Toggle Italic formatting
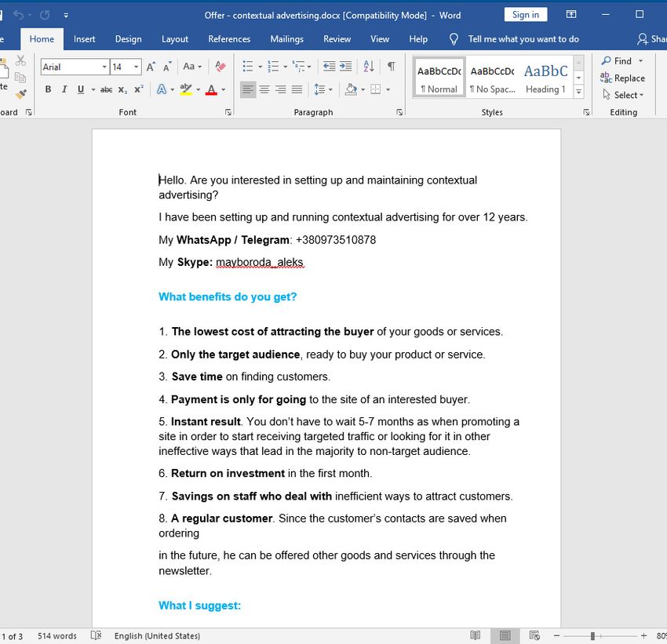This screenshot has height=644, width=667. 64,89
